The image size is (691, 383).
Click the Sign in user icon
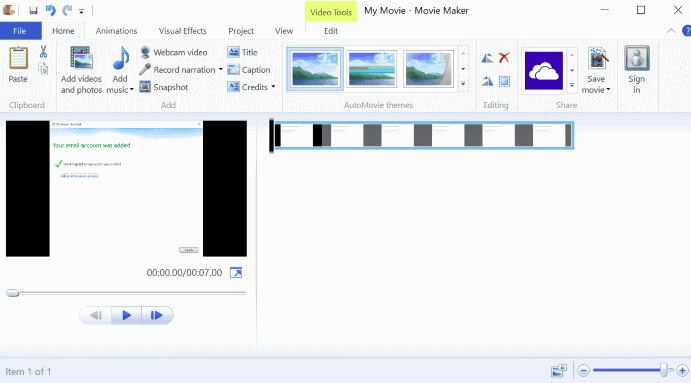[x=637, y=58]
